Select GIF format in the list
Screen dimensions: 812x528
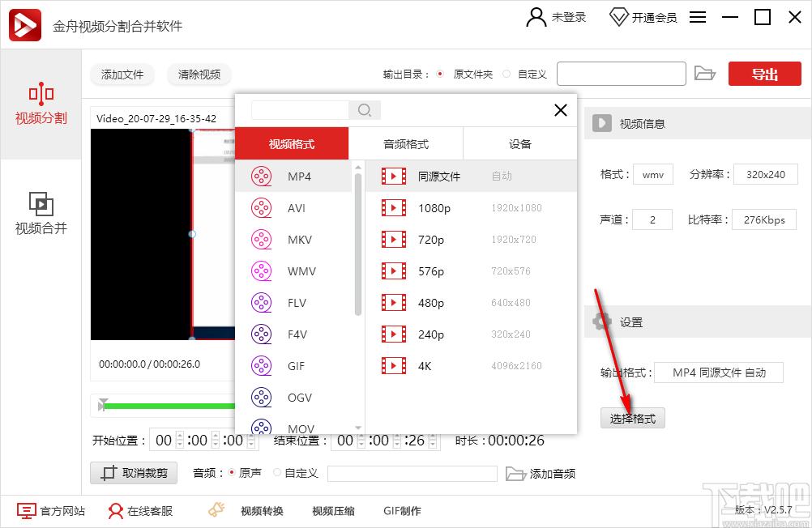click(293, 365)
